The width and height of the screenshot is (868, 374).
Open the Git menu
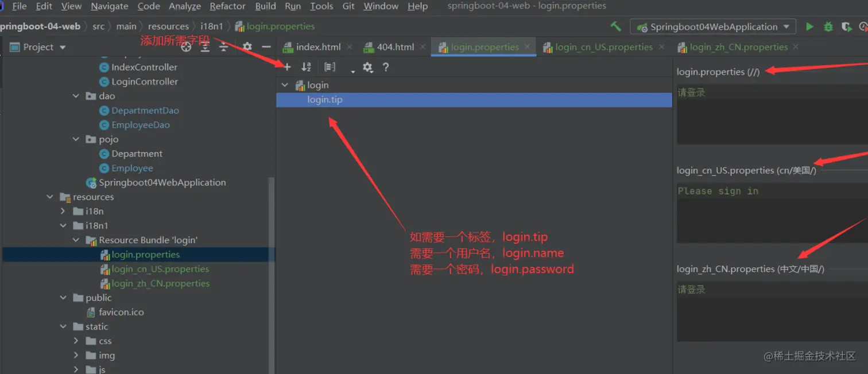pyautogui.click(x=348, y=6)
